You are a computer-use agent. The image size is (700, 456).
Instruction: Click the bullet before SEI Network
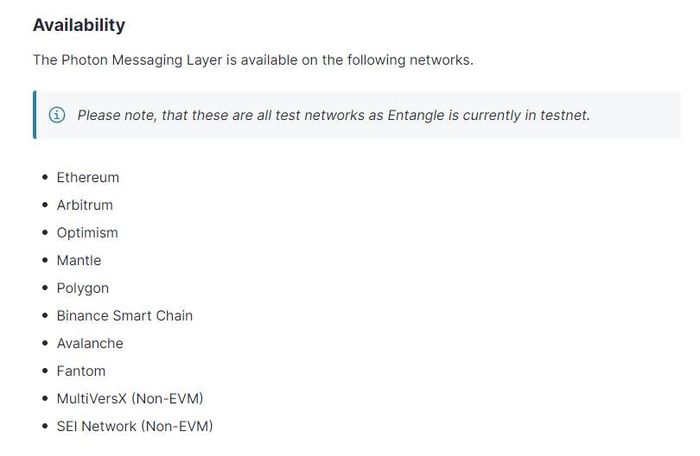45,426
